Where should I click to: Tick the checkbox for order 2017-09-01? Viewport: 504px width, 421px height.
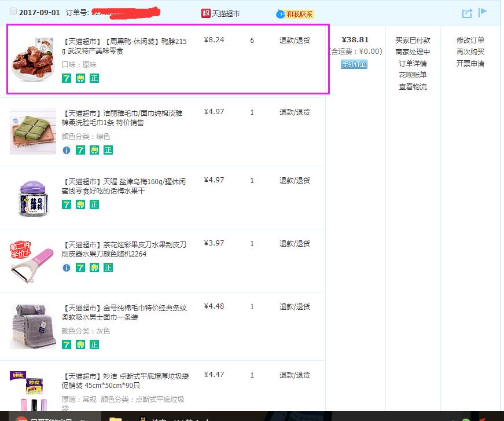point(13,11)
